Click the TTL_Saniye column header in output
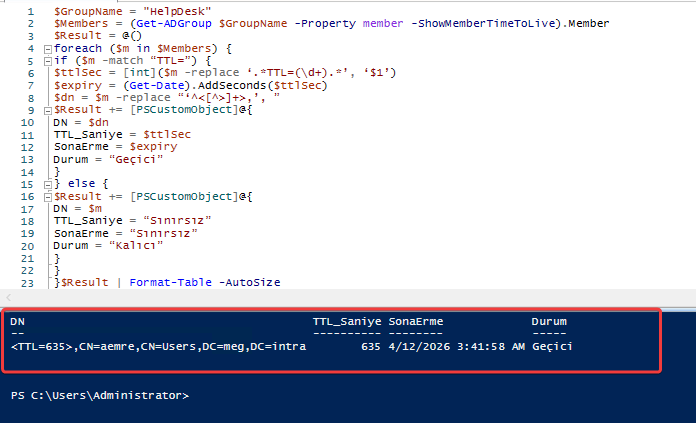 (346, 322)
